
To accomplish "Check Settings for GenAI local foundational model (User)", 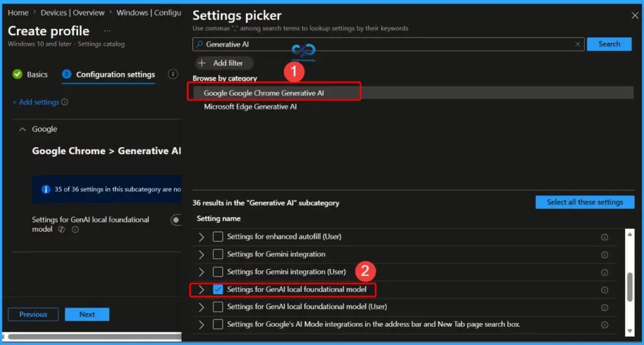I will pos(218,307).
